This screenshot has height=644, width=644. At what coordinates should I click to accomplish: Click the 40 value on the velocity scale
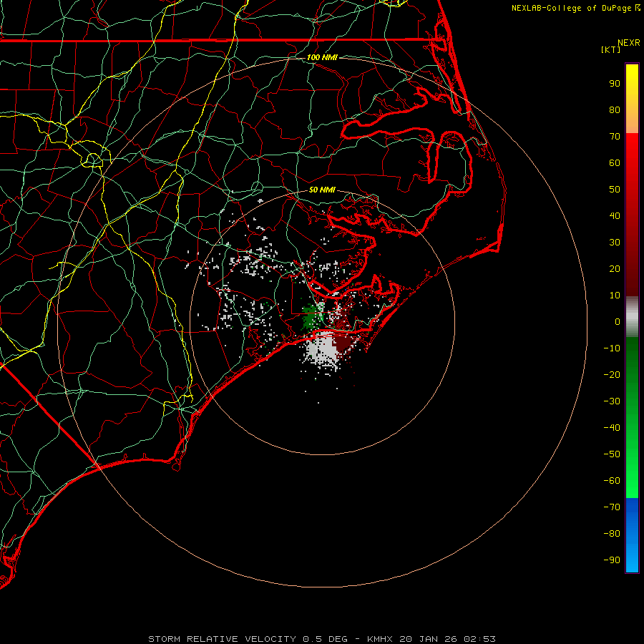tap(615, 216)
